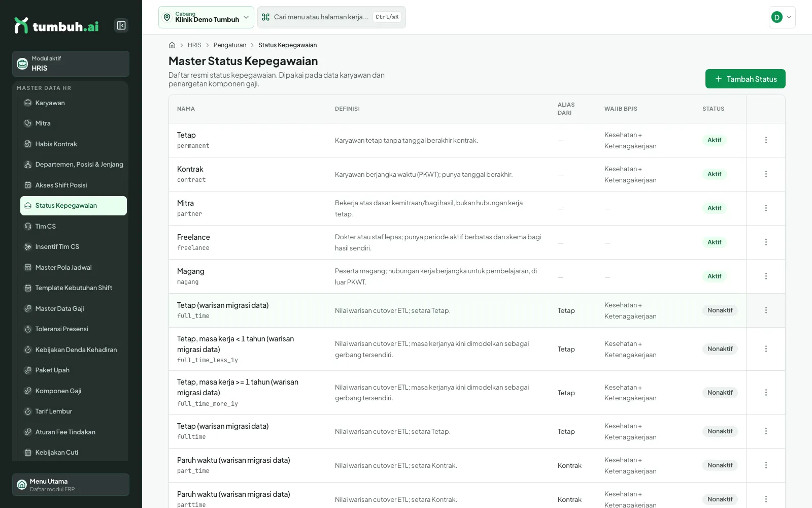Open row menu for fulltime status
This screenshot has height=508, width=812.
[766, 431]
